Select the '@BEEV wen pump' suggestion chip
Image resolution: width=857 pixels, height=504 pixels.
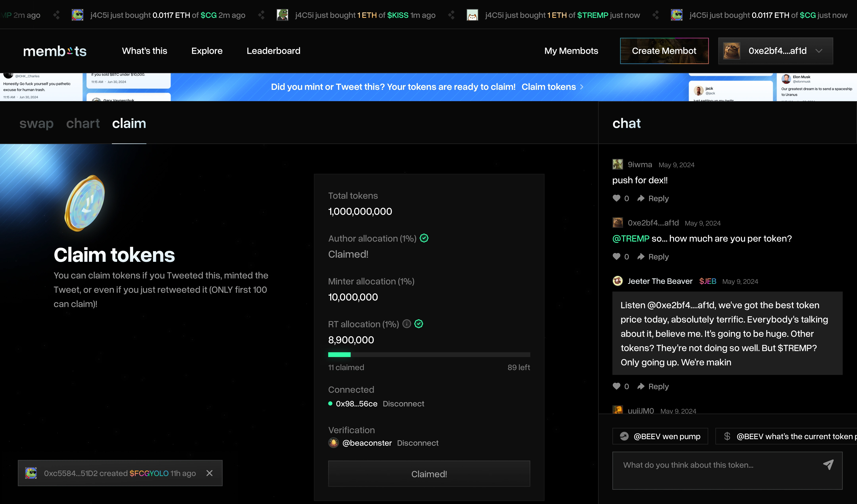[660, 436]
